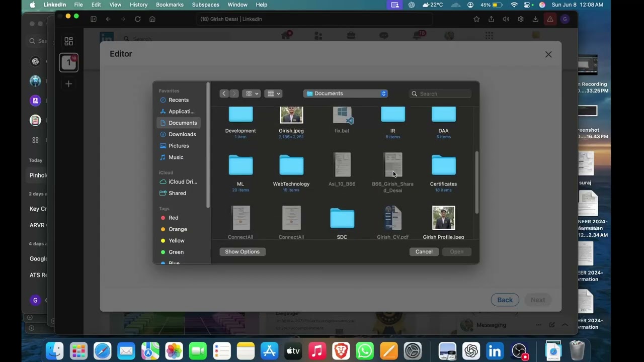Click the browser address bar
Viewport: 644px width, 362px height.
coord(314,19)
